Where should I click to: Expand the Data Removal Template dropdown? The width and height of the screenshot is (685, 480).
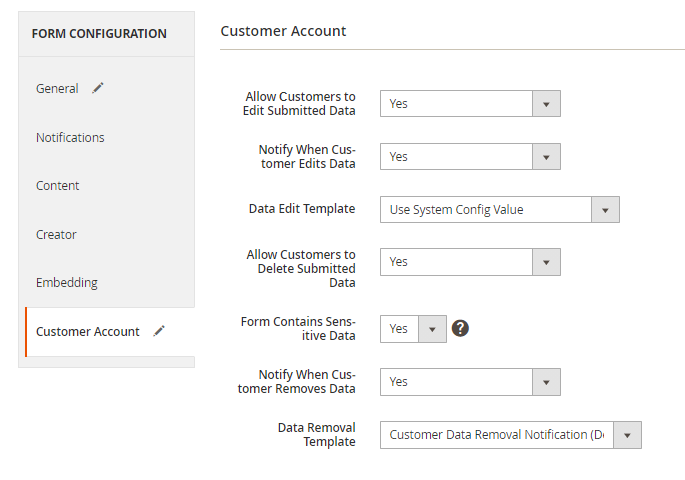[x=510, y=435]
